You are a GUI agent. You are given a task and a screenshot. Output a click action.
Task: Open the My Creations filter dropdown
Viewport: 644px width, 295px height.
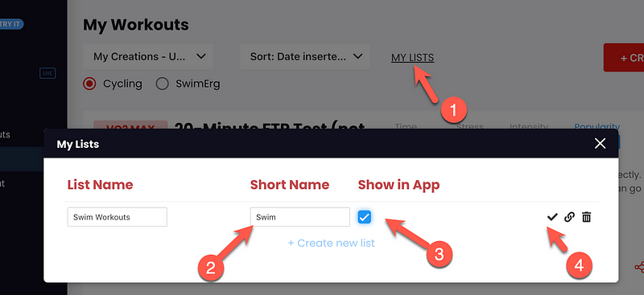[148, 56]
